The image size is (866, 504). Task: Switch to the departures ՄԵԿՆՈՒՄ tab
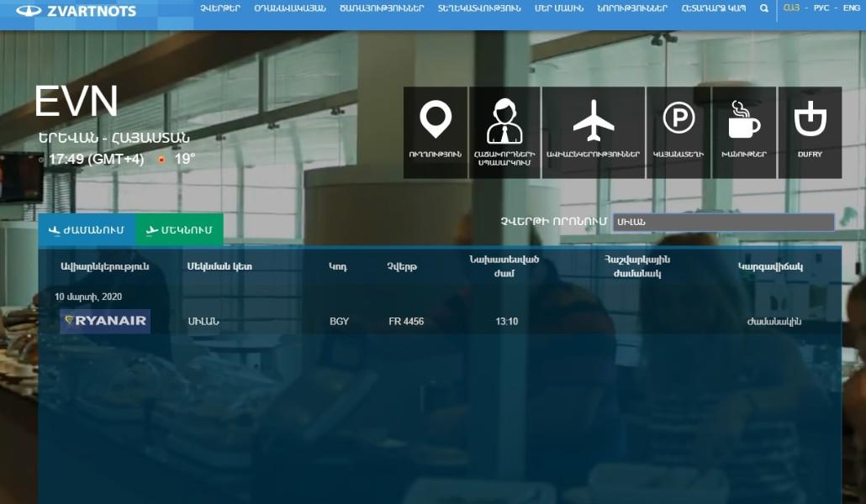click(178, 230)
